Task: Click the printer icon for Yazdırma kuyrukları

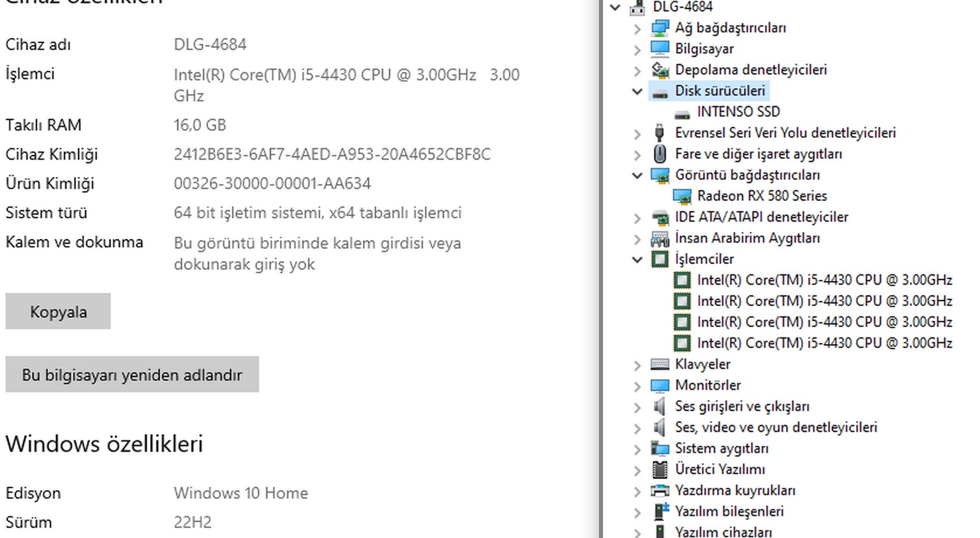Action: click(x=660, y=491)
